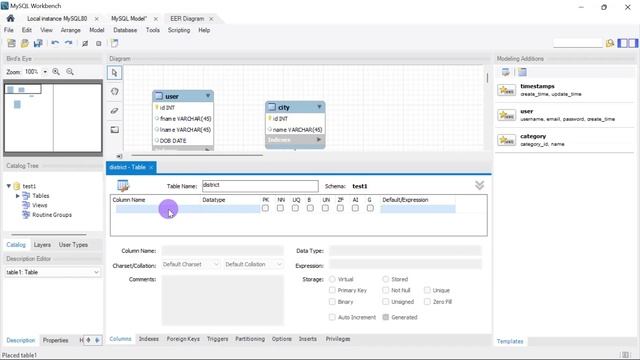Expand the city table Indexes section
The image size is (640, 360).
(319, 140)
